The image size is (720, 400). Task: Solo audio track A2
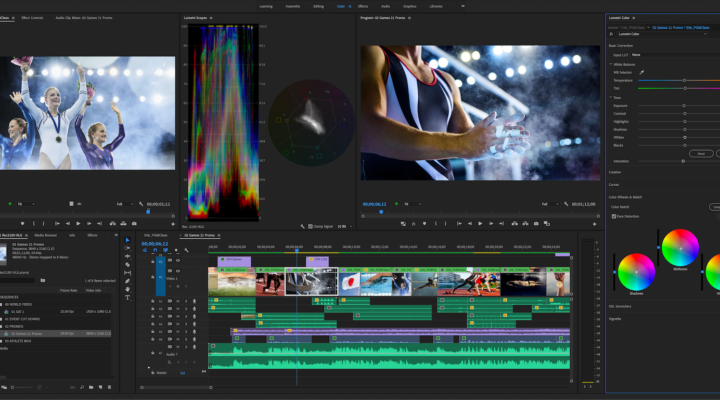coord(186,309)
